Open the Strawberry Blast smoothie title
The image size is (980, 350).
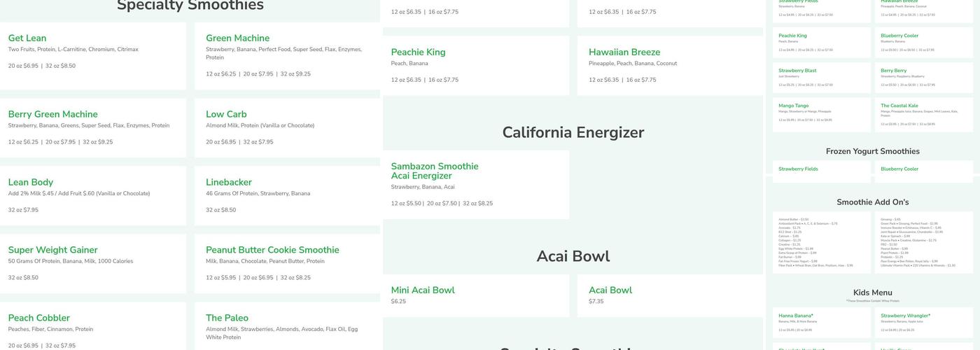coord(797,71)
